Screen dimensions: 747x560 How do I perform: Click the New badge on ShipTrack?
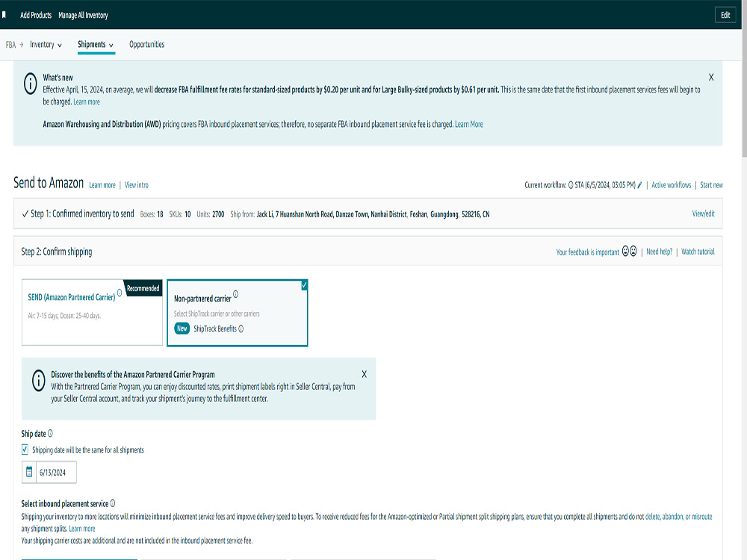pyautogui.click(x=182, y=329)
